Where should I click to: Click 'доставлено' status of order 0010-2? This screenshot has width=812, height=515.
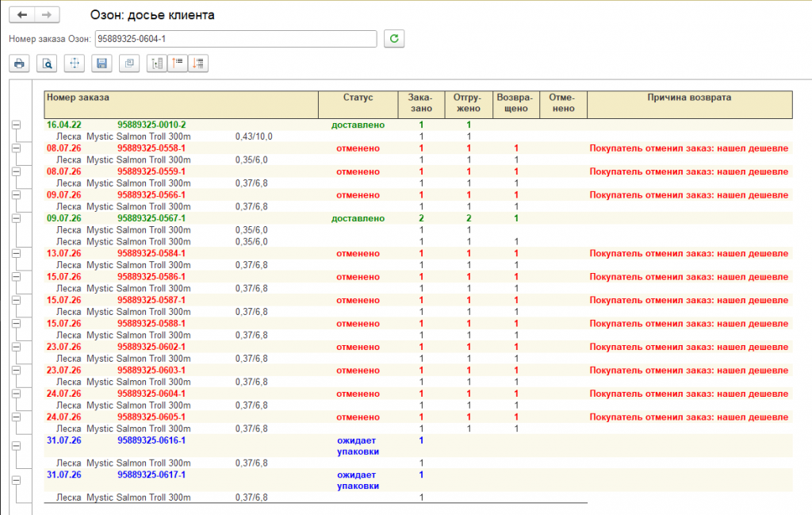point(358,125)
